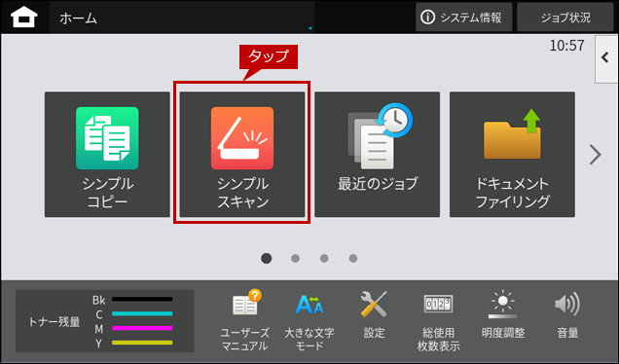Select the second page indicator dot
619x364 pixels.
tap(295, 258)
